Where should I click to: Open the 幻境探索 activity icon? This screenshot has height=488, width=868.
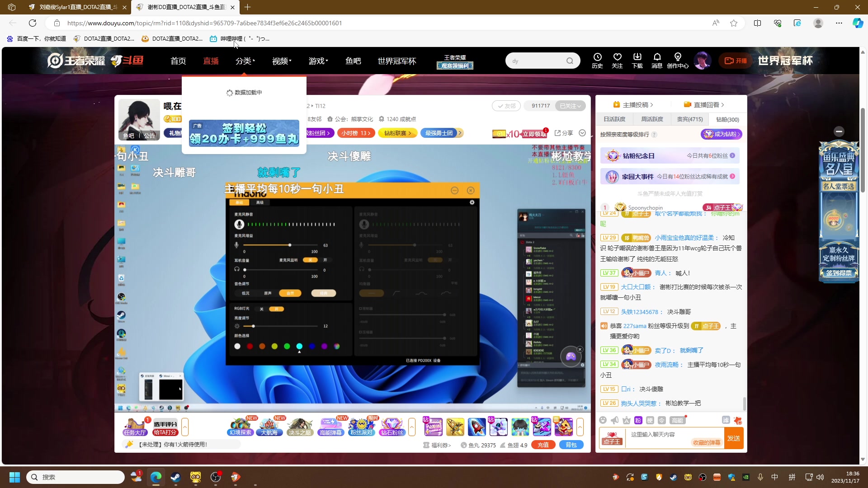(240, 426)
